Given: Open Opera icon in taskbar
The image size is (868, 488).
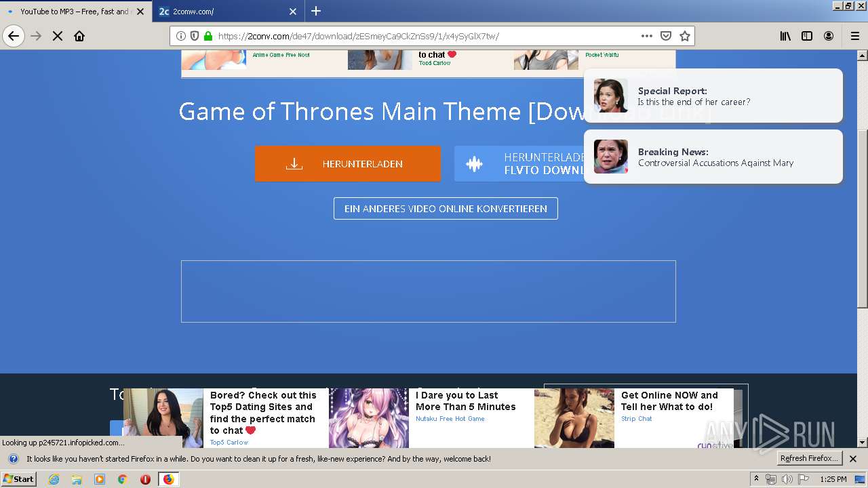Looking at the screenshot, I should 145,479.
